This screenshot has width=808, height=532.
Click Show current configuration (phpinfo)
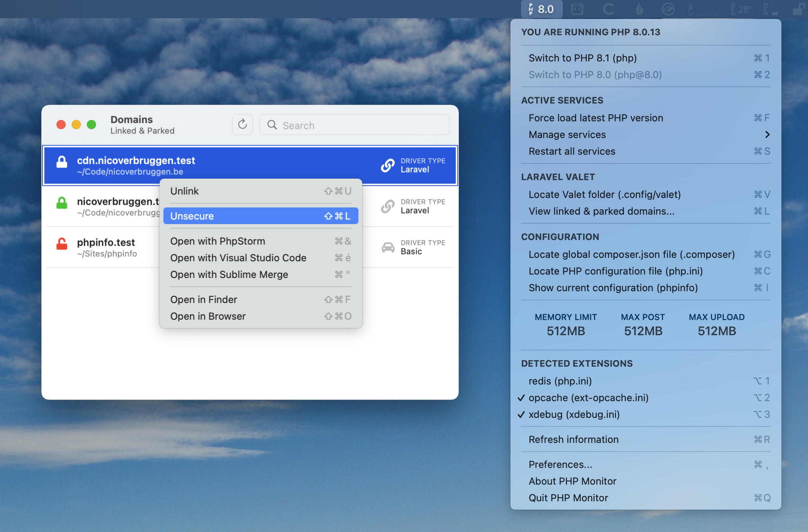pyautogui.click(x=646, y=288)
